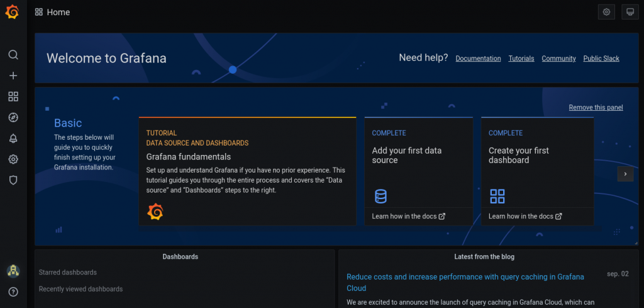Click the Public Slack link

coord(601,59)
